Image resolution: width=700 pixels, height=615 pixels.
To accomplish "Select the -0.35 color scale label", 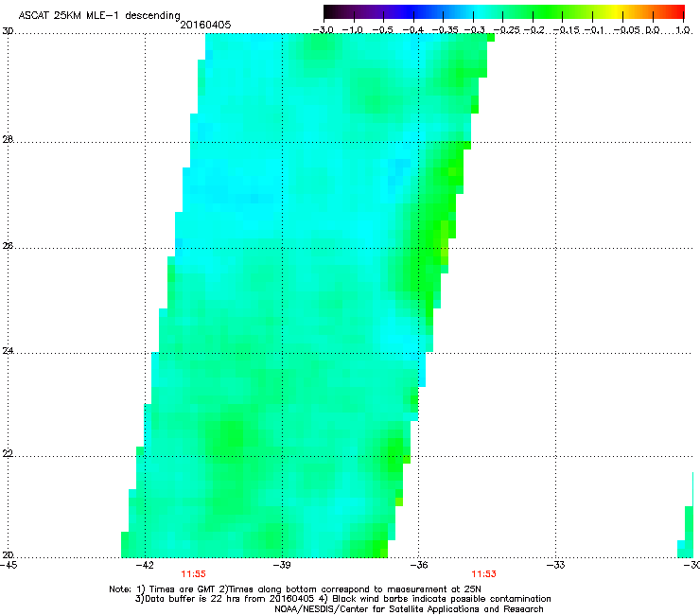I will (x=446, y=30).
